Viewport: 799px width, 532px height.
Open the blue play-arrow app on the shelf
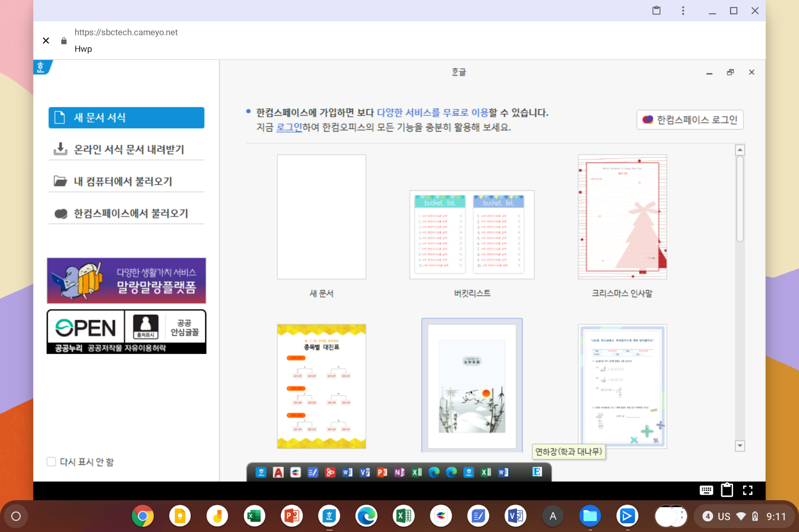627,516
